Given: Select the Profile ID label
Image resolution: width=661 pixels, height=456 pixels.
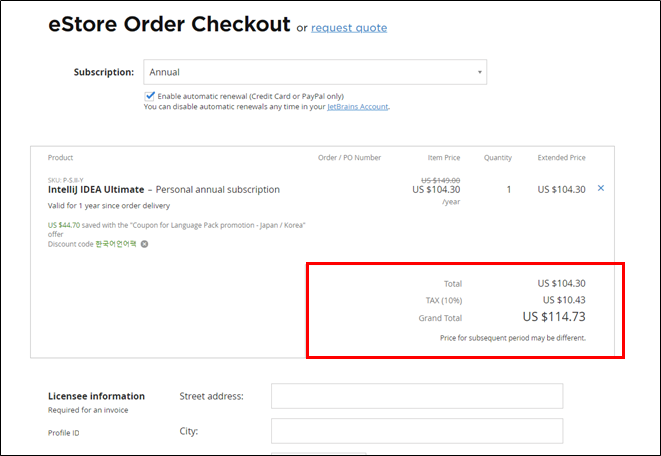Looking at the screenshot, I should (63, 433).
